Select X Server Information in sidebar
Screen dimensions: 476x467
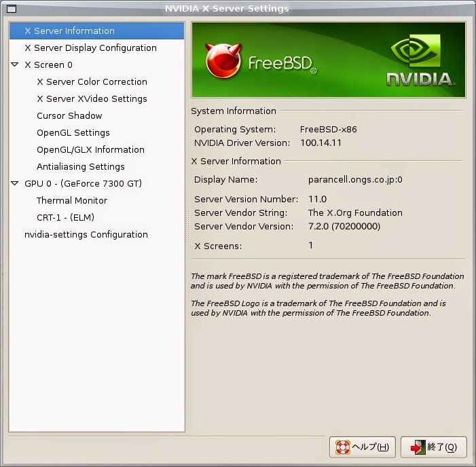pyautogui.click(x=96, y=31)
